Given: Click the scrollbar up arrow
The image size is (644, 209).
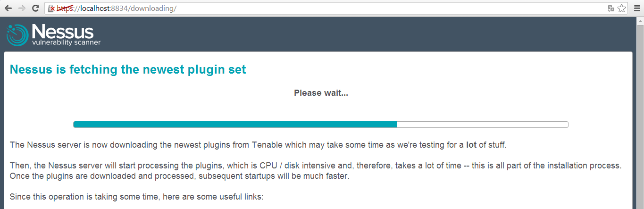Looking at the screenshot, I should coord(639,21).
